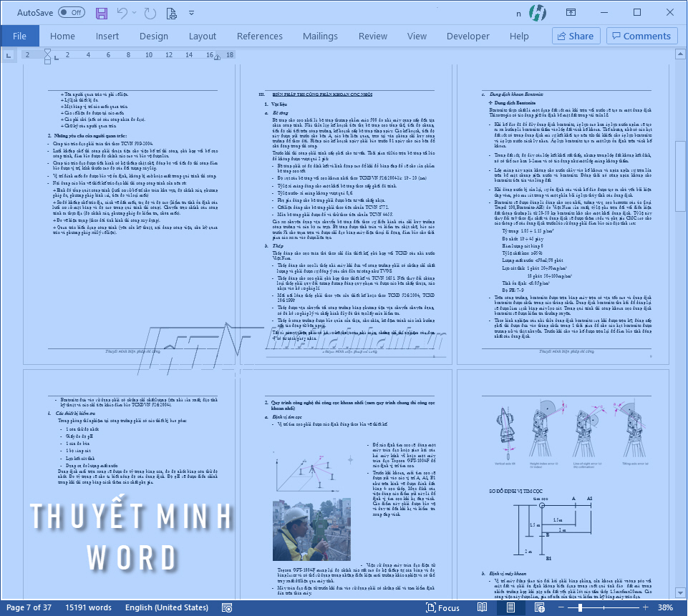
Task: Click the Comments button
Action: point(640,36)
